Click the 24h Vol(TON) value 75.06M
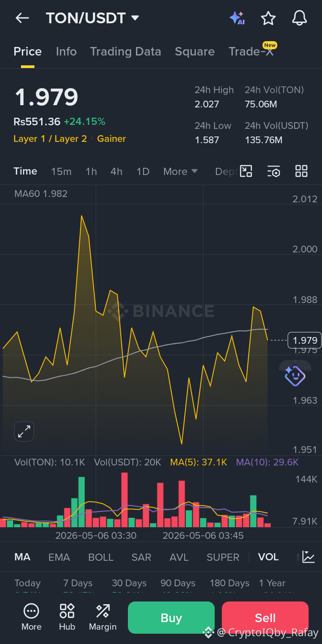 tap(261, 104)
